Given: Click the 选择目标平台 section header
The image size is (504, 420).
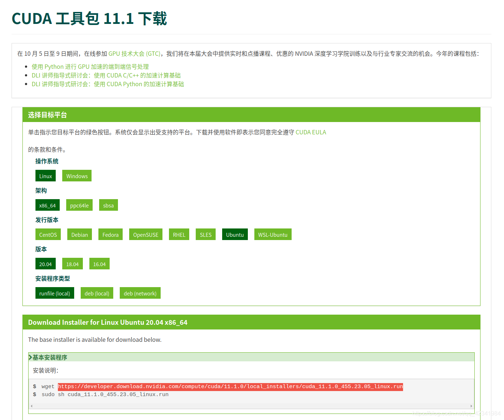Looking at the screenshot, I should click(251, 115).
